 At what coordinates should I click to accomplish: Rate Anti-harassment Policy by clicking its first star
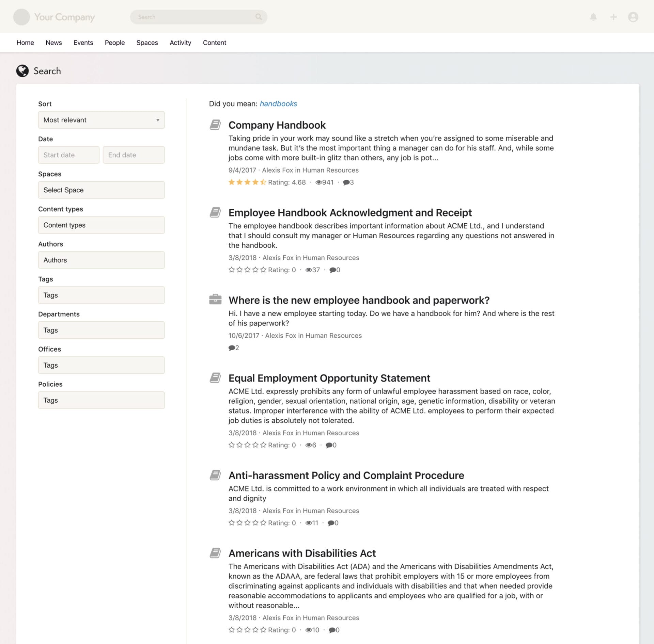click(231, 523)
